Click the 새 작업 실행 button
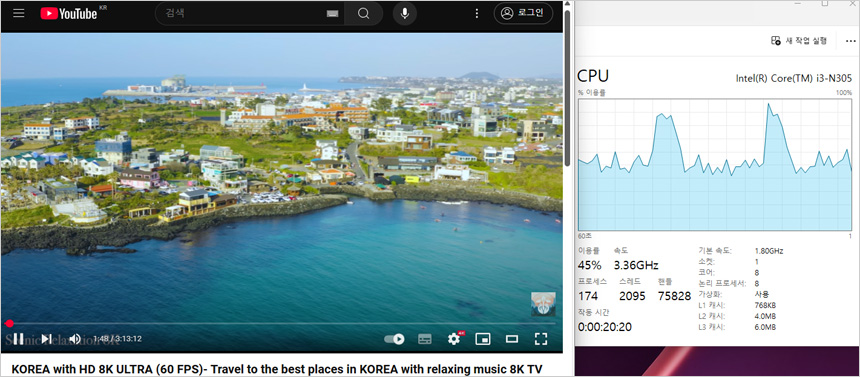This screenshot has height=377, width=860. pyautogui.click(x=799, y=41)
